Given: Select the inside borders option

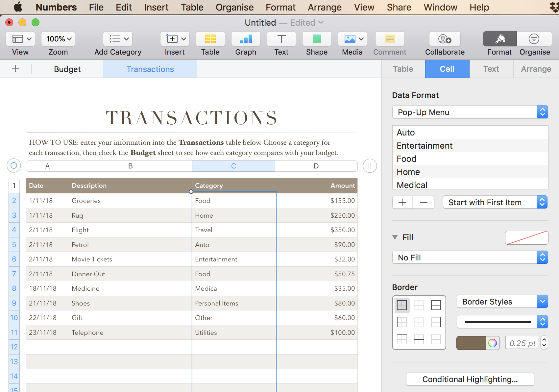Looking at the screenshot, I should click(419, 305).
